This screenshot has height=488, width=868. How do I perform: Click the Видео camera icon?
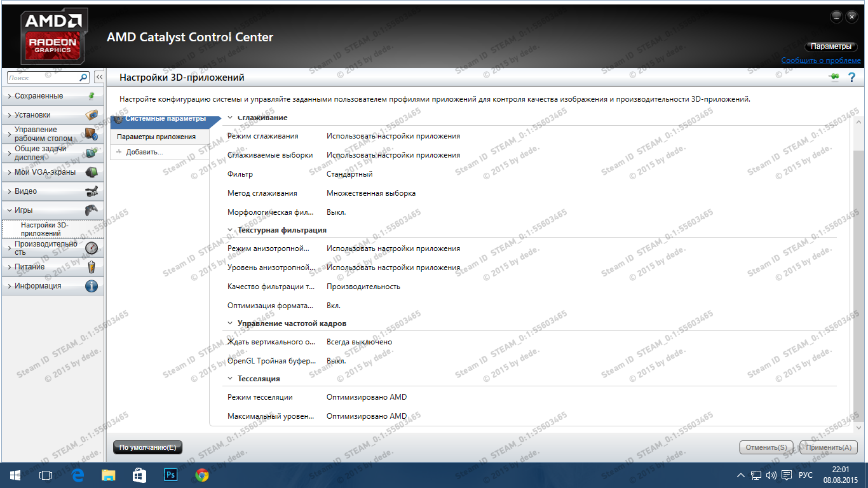click(92, 191)
